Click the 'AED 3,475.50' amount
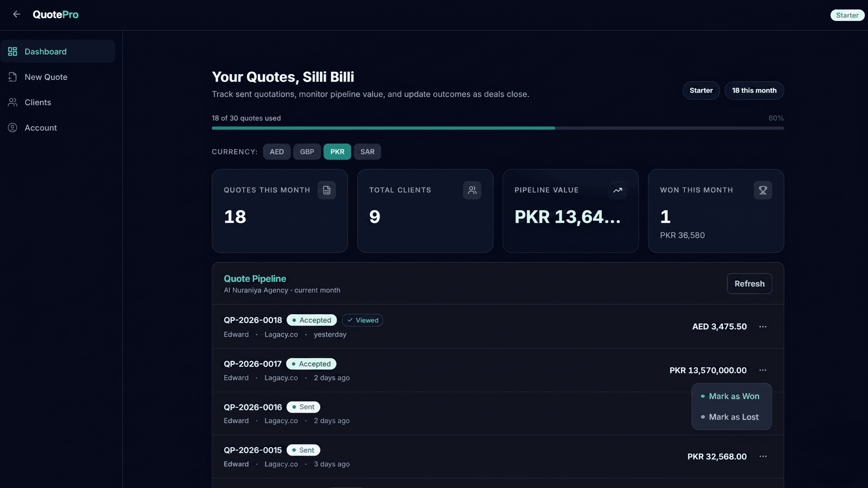Screen dimensions: 868x488 click(x=719, y=326)
